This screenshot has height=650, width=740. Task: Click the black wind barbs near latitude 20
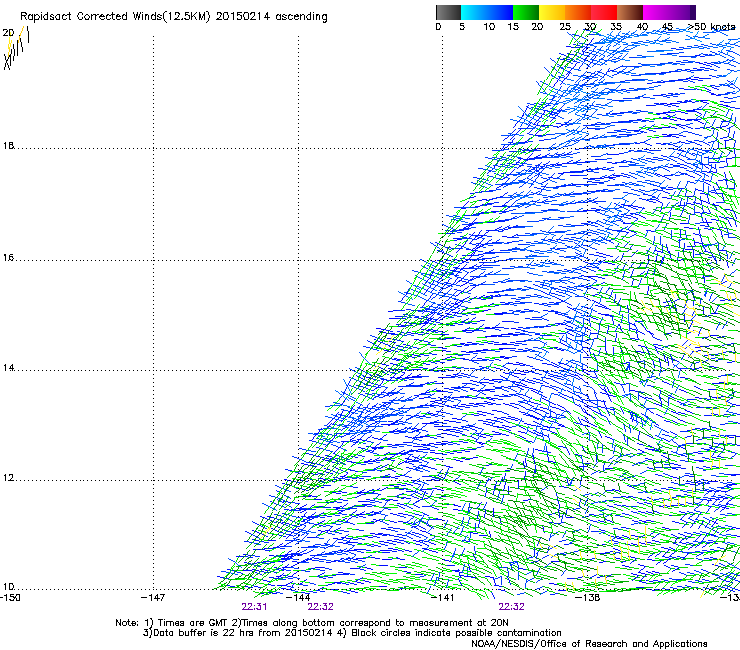point(17,49)
